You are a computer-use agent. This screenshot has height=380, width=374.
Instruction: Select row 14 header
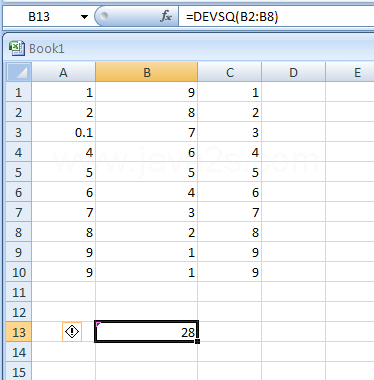pyautogui.click(x=19, y=352)
